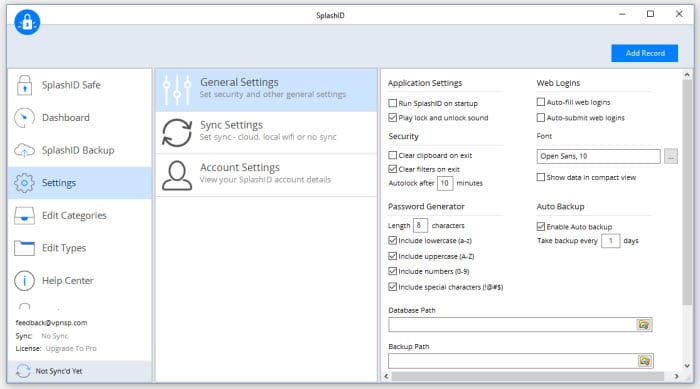The image size is (700, 389).
Task: Toggle Include lowercase (a-z)
Action: click(392, 240)
